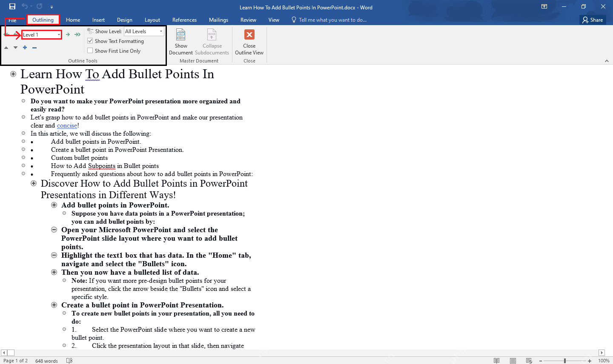Switch to the Home tab
613x364 pixels.
[x=73, y=20]
